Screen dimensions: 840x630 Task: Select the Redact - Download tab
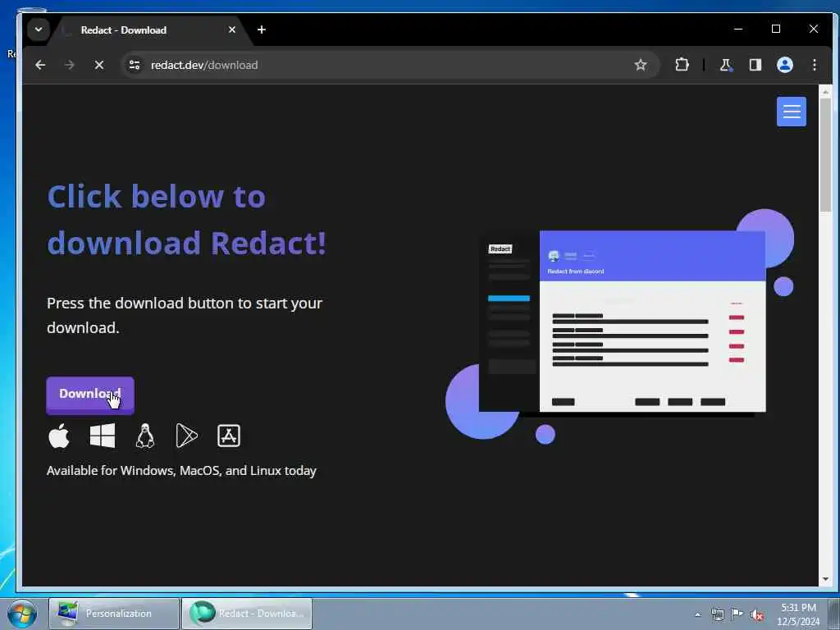[x=150, y=30]
